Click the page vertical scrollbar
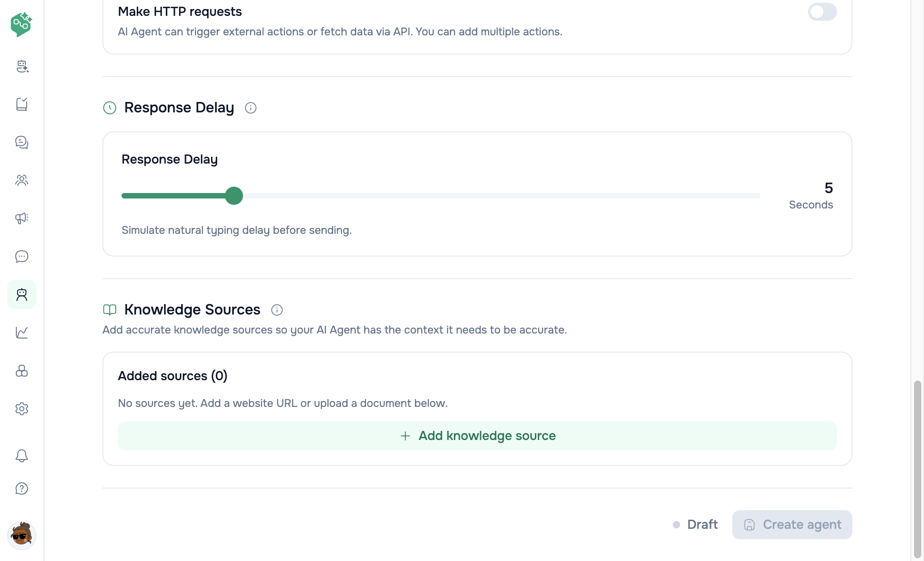The width and height of the screenshot is (924, 561). (x=917, y=469)
